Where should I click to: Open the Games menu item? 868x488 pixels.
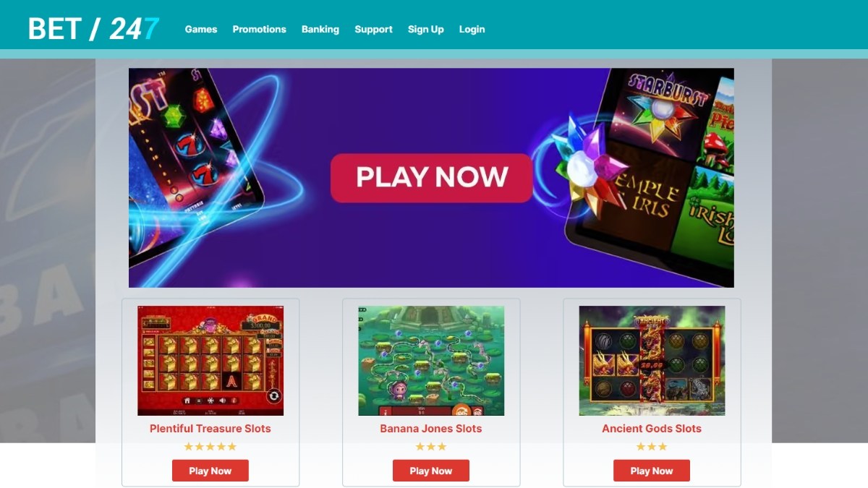[201, 30]
